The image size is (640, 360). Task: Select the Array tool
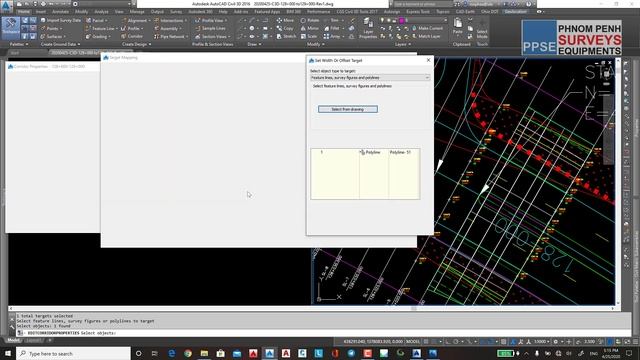pos(332,36)
